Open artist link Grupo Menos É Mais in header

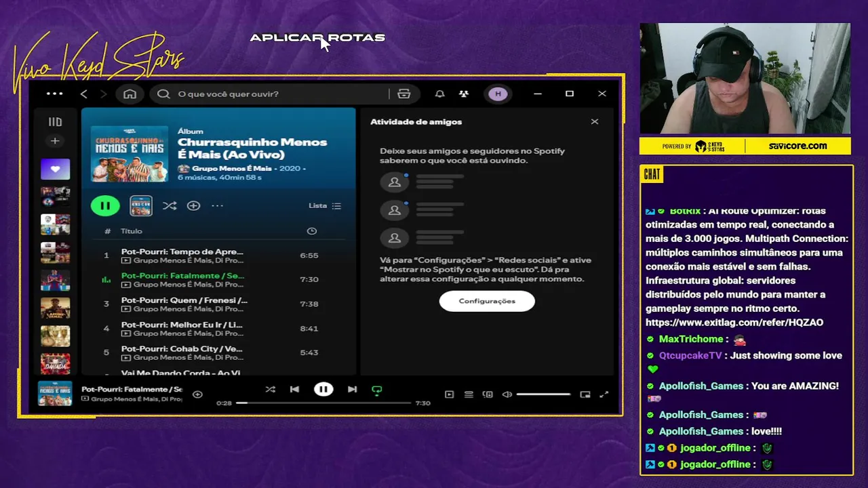point(231,168)
